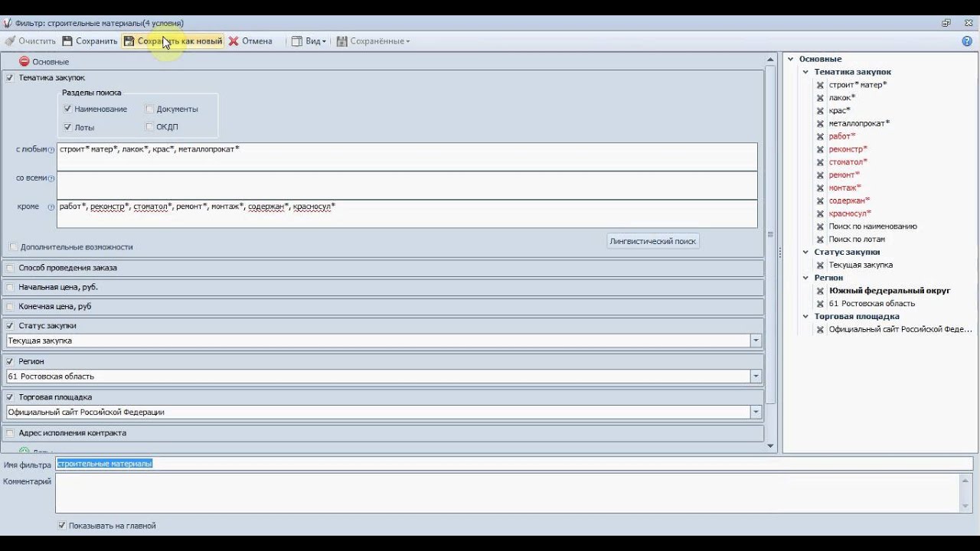
Task: Collapse the Регион tree node
Action: pyautogui.click(x=805, y=278)
